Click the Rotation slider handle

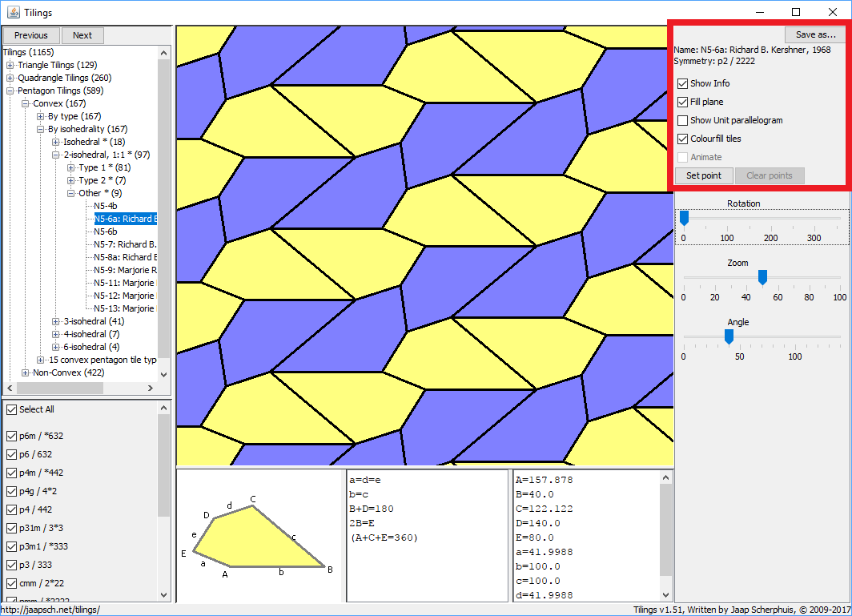point(684,218)
